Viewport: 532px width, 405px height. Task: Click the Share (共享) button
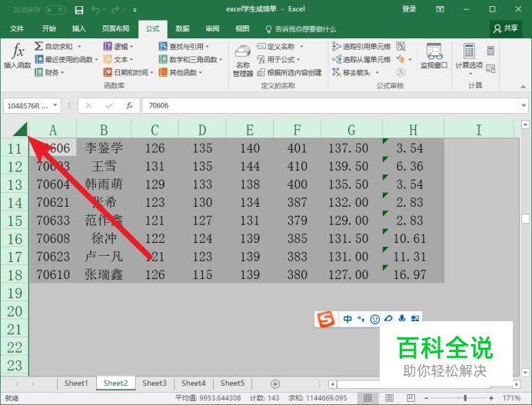pyautogui.click(x=506, y=28)
